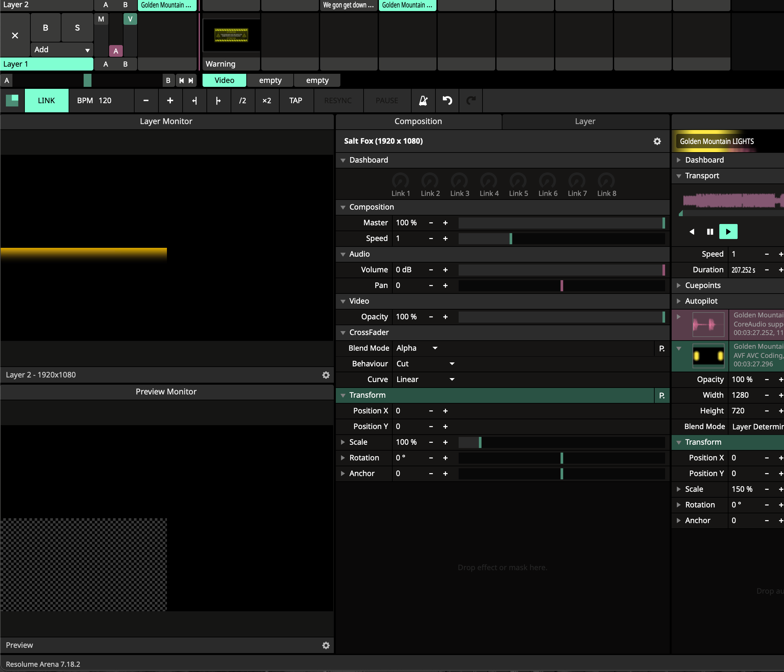Toggle the LINK tempo sync button
This screenshot has height=672, width=784.
coord(46,101)
